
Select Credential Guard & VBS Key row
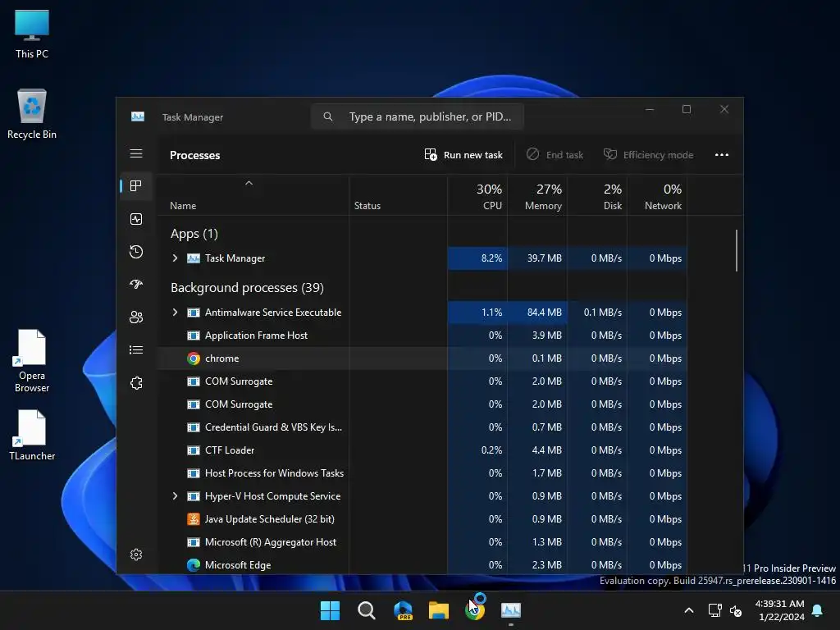(x=422, y=427)
